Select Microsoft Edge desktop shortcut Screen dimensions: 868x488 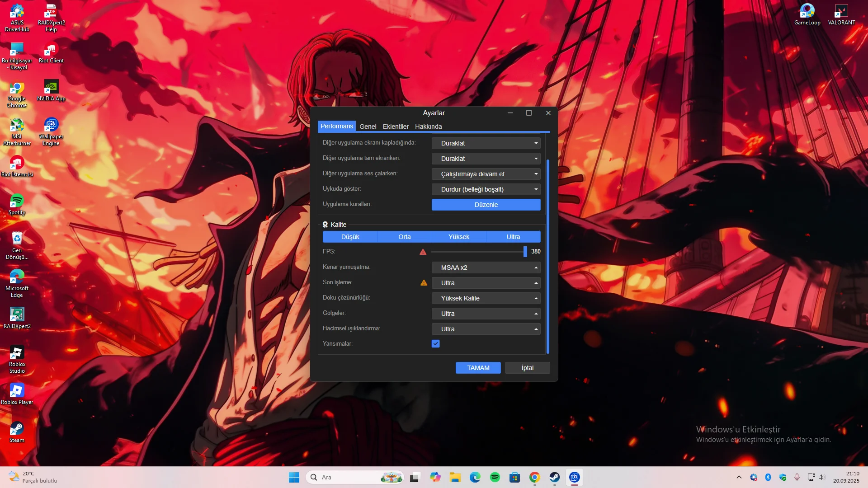[17, 284]
